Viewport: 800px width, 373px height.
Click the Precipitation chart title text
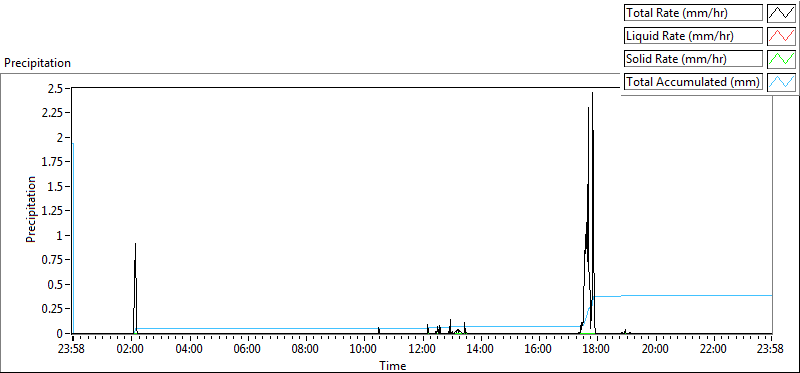click(38, 63)
